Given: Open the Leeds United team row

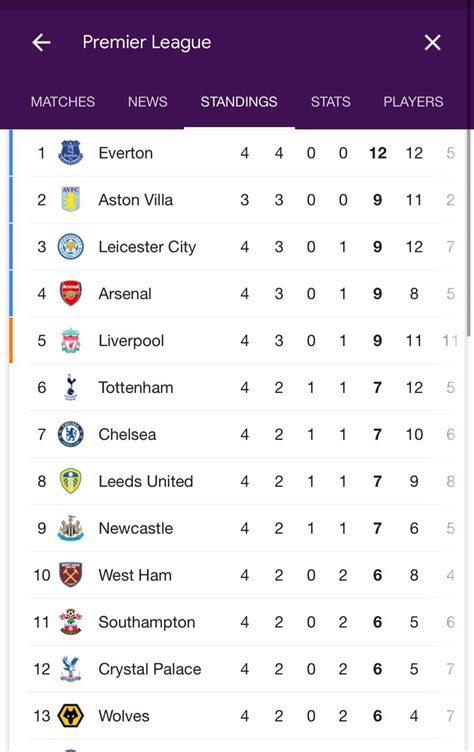Looking at the screenshot, I should pos(237,481).
